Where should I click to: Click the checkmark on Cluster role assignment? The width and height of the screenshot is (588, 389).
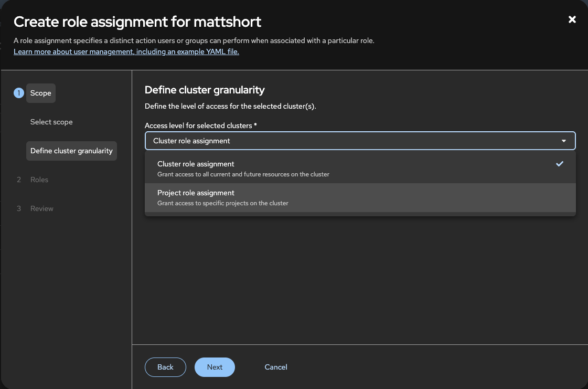(560, 164)
